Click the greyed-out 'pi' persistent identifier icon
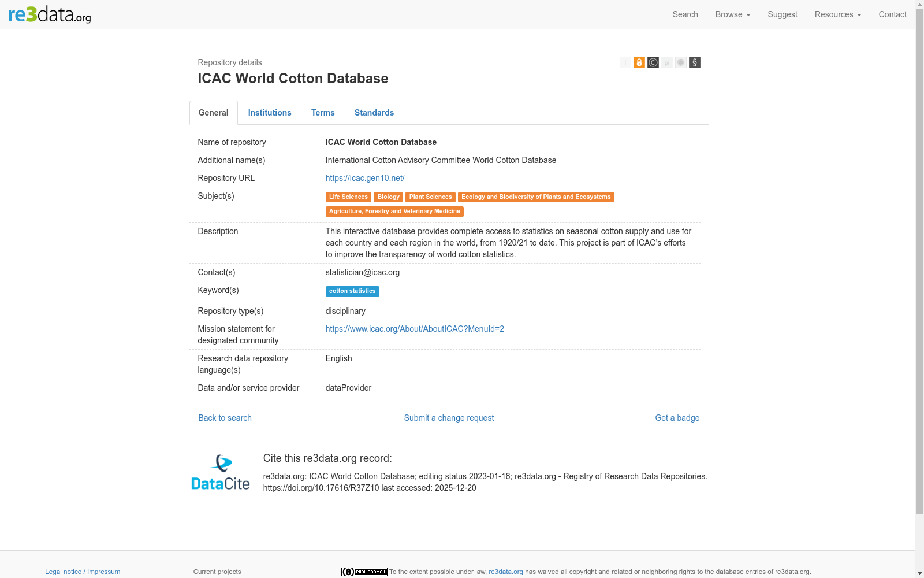Image resolution: width=924 pixels, height=578 pixels. point(667,62)
